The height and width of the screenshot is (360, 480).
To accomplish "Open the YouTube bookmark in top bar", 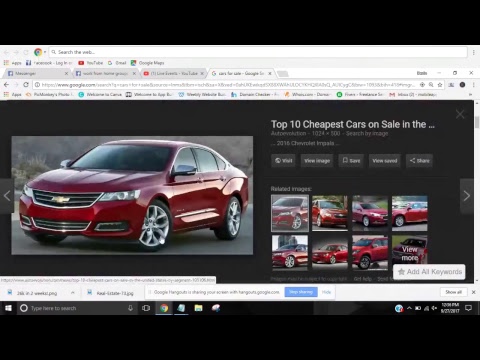I will pos(91,63).
